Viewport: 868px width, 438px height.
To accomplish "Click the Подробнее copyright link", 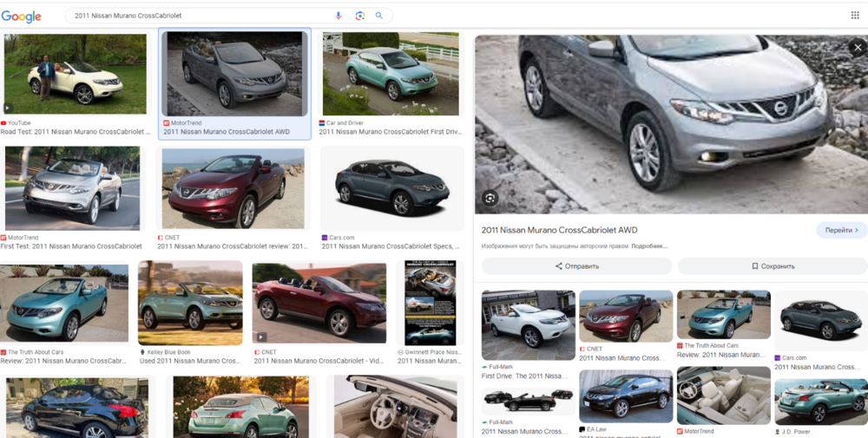I will [x=650, y=245].
